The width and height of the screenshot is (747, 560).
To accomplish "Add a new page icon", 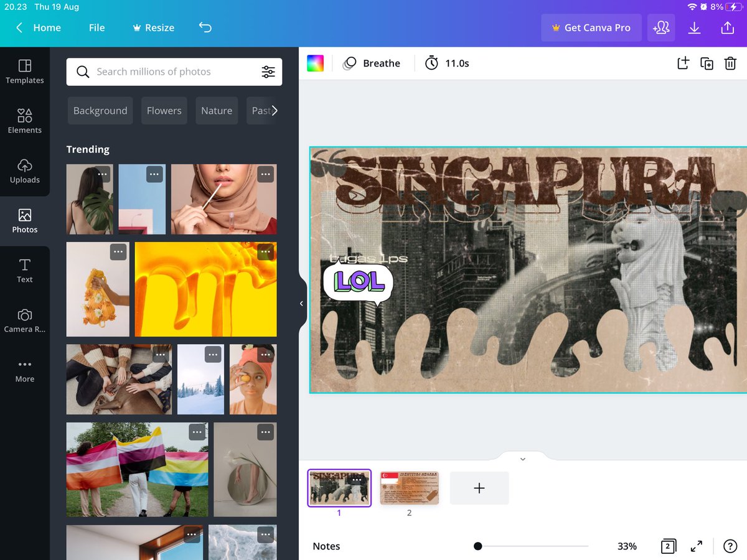I will click(x=683, y=63).
